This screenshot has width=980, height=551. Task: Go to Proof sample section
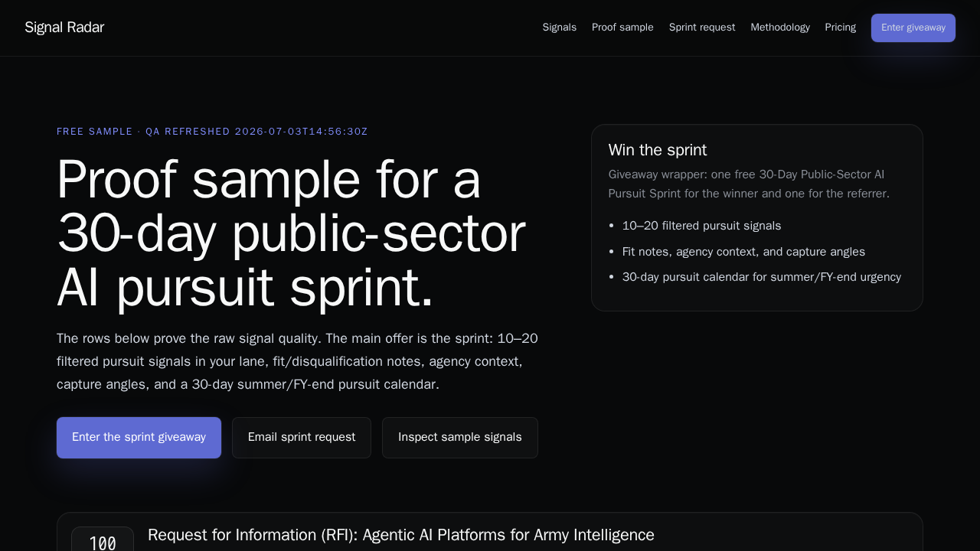622,28
